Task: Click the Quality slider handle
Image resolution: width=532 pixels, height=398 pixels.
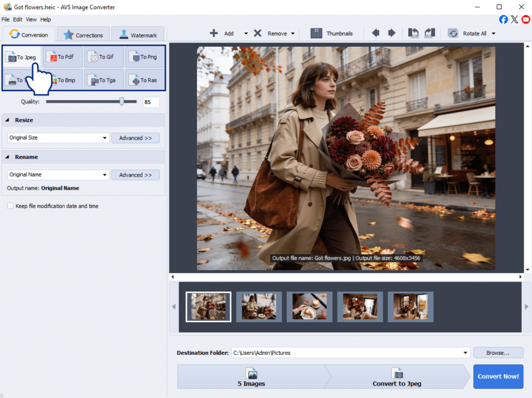Action: click(x=122, y=101)
